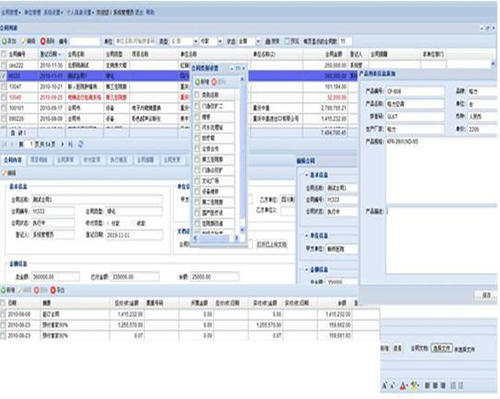Click the Save button in the product info dialog
The height and width of the screenshot is (399, 500).
pos(487,295)
